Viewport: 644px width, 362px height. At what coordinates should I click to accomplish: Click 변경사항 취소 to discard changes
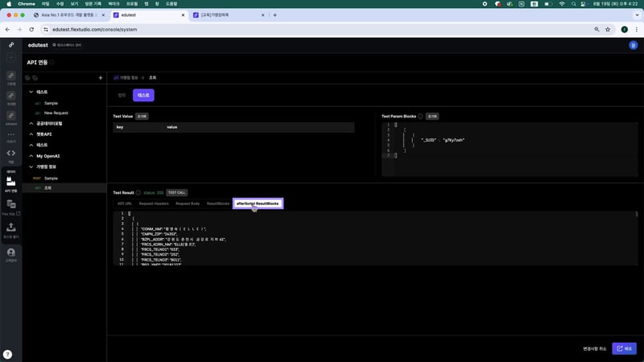tap(594, 348)
